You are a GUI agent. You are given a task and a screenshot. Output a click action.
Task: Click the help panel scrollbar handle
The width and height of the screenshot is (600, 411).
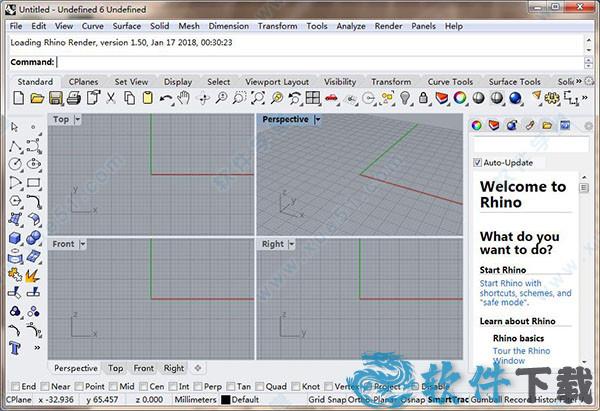584,188
